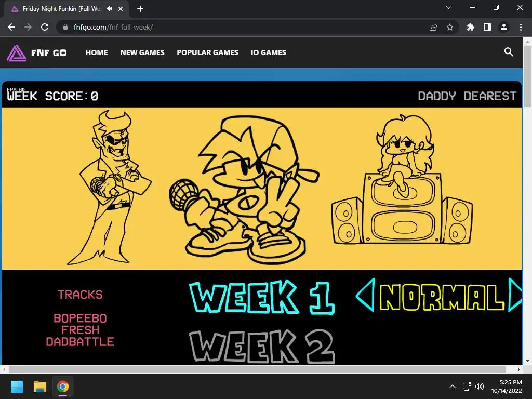
Task: Click the FRESH track name
Action: [81, 330]
